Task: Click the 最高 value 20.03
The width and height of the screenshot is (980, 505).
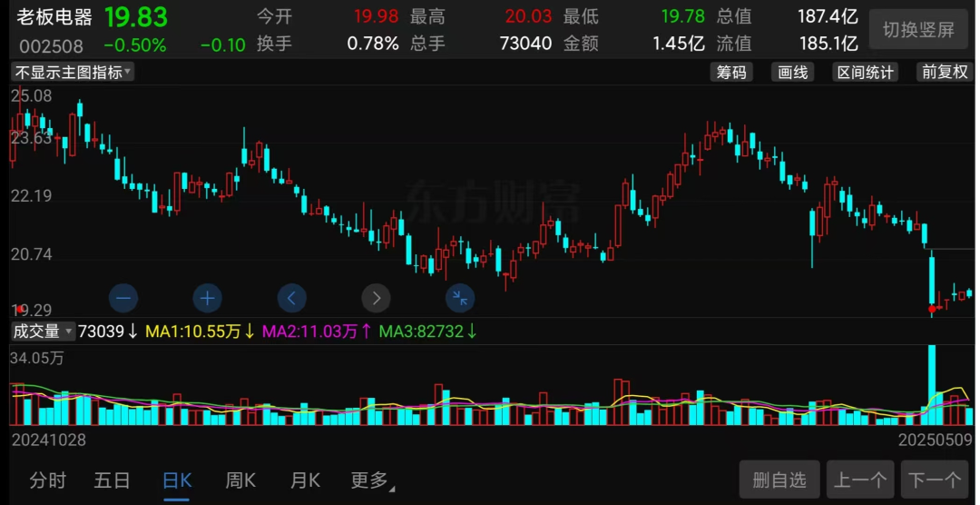Action: (x=528, y=16)
